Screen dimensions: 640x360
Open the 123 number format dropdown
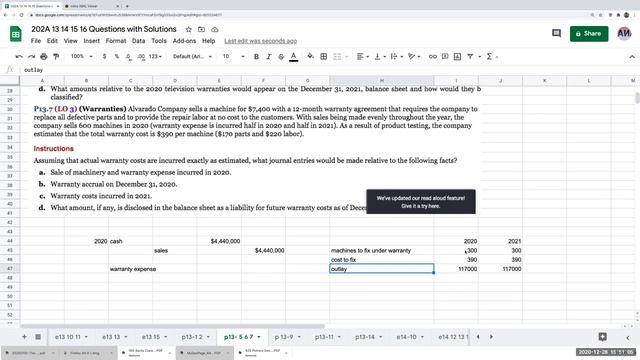tap(155, 56)
